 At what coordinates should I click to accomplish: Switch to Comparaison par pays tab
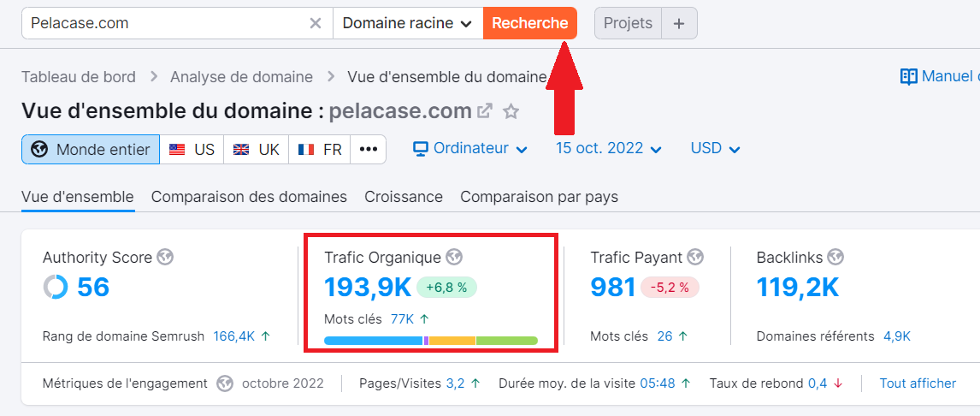click(540, 197)
